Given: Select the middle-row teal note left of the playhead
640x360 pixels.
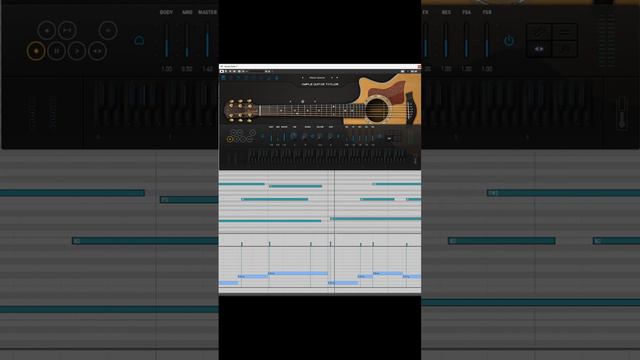Looking at the screenshot, I should [275, 199].
